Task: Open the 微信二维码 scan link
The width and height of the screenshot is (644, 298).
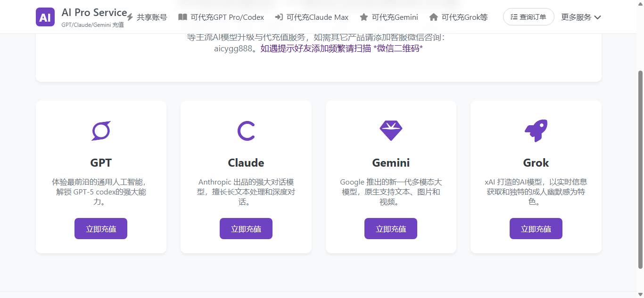Action: tap(342, 48)
